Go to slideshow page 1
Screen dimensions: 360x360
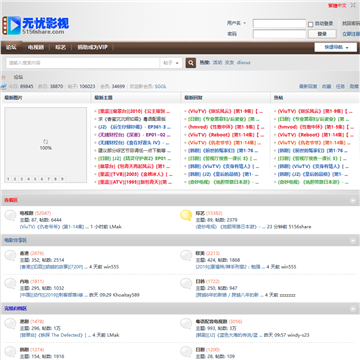(8, 179)
